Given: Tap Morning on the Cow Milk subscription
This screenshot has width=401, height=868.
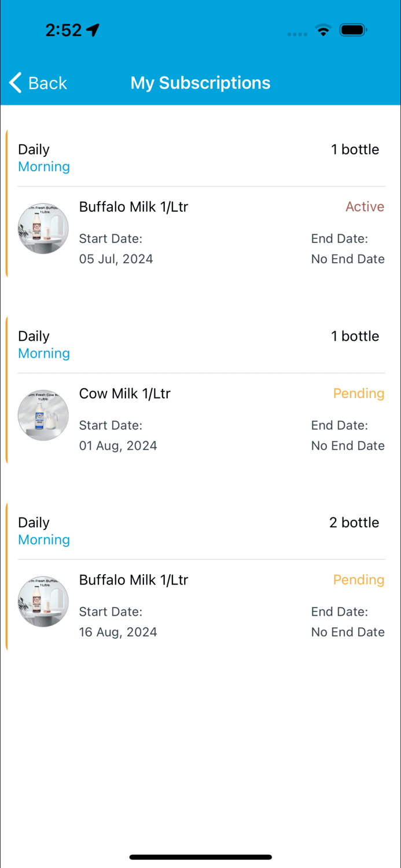Looking at the screenshot, I should tap(43, 353).
